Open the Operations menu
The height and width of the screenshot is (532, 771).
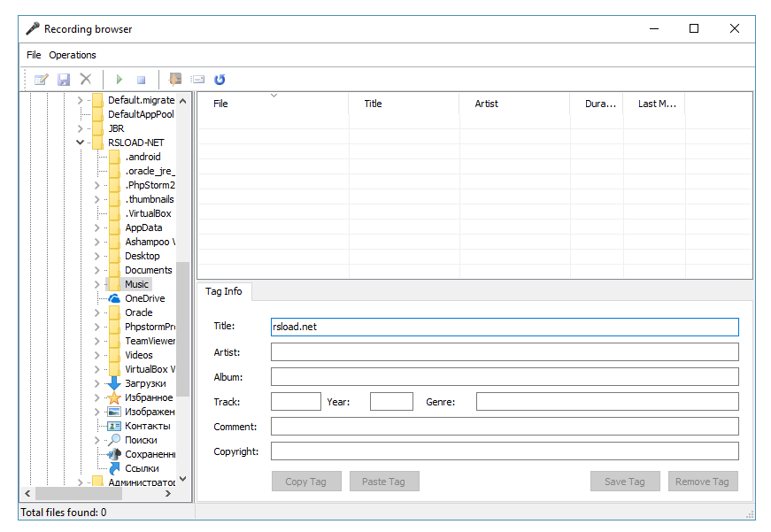(73, 55)
